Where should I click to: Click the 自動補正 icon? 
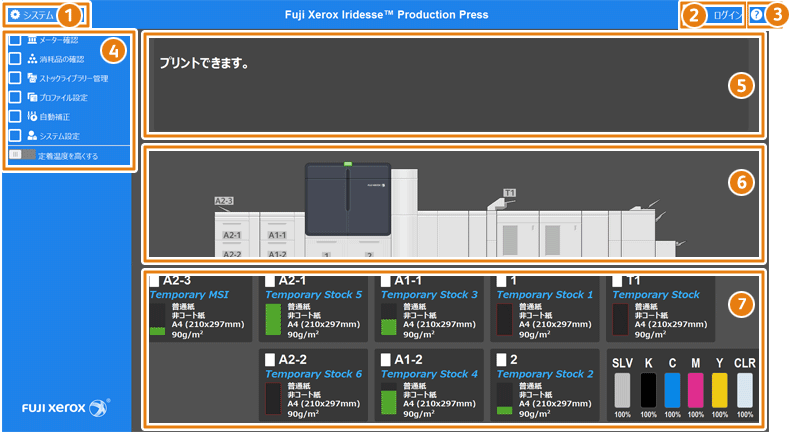[32, 116]
